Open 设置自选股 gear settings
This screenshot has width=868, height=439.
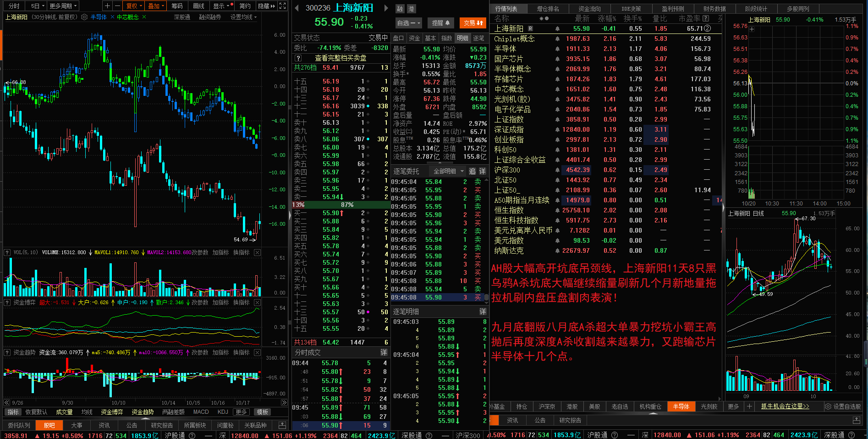(843, 406)
